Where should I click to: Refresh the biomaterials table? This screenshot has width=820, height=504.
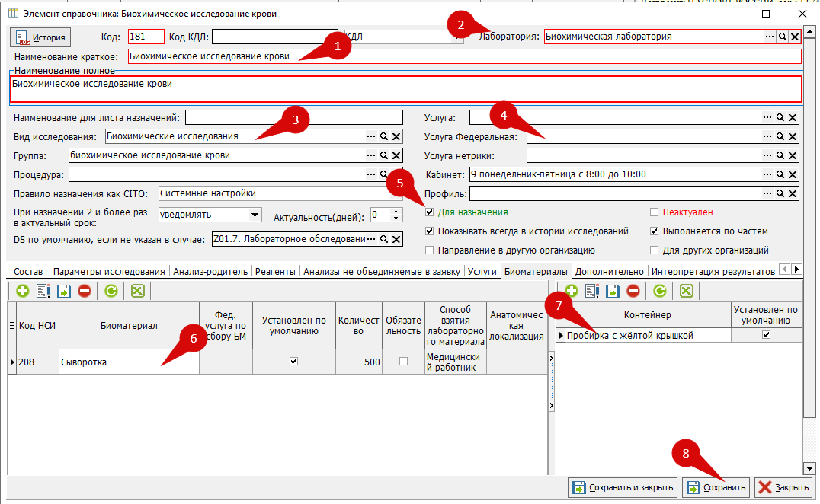point(111,291)
